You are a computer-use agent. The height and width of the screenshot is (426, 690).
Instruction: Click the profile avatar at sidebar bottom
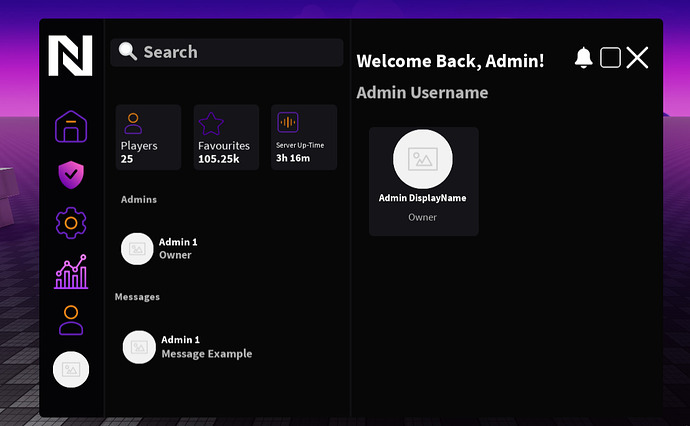71,369
